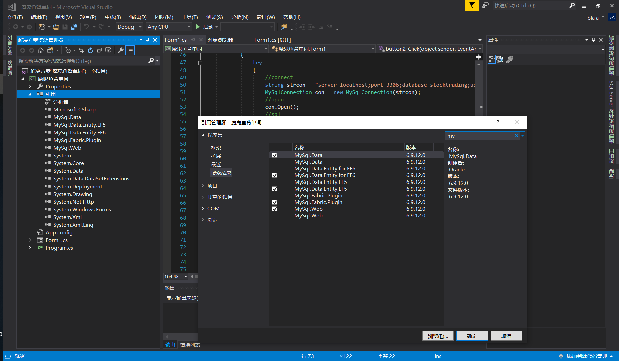The image size is (619, 364).
Task: Click the Solution Explorer search box
Action: tap(83, 60)
